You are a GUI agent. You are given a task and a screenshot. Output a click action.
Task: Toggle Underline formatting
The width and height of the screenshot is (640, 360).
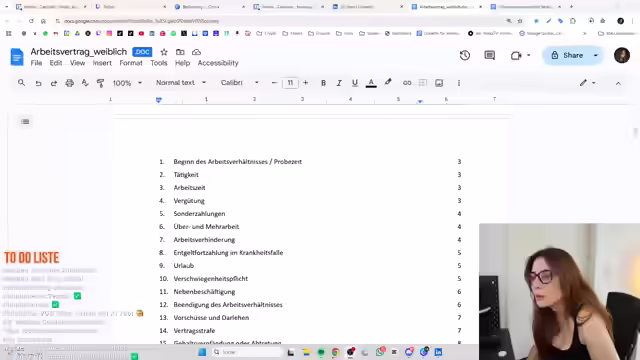355,83
